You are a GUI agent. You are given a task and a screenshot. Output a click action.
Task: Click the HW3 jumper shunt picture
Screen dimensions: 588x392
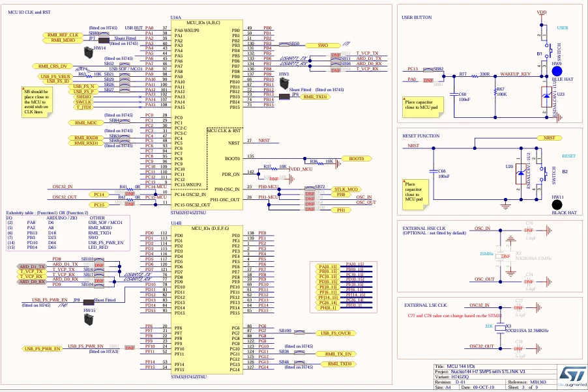pos(284,83)
